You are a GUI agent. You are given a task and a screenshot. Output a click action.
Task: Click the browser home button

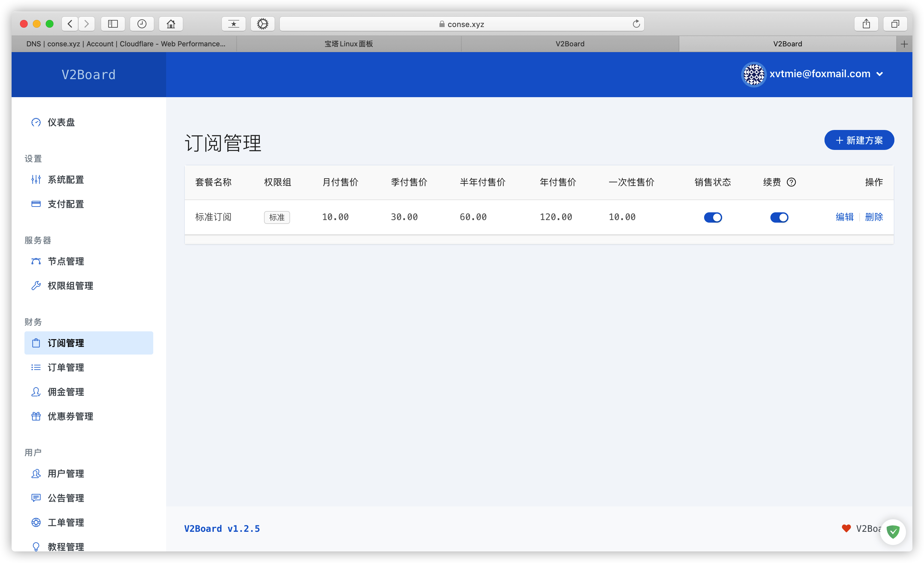171,24
